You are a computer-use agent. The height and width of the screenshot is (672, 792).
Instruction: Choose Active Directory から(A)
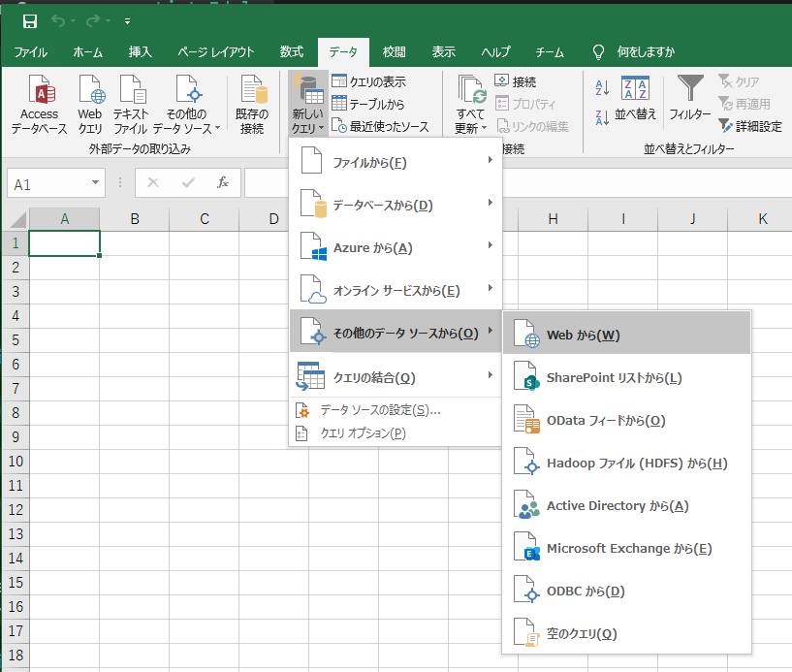(x=627, y=505)
